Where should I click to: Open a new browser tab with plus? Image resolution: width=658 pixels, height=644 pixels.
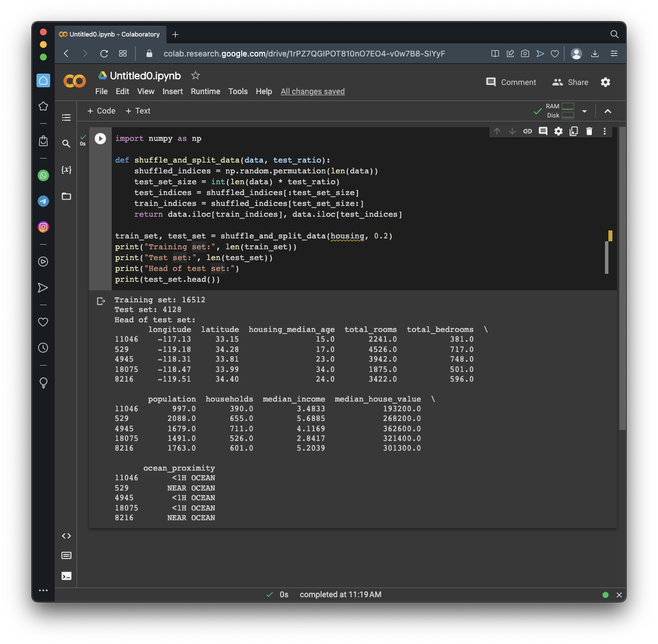click(x=175, y=34)
